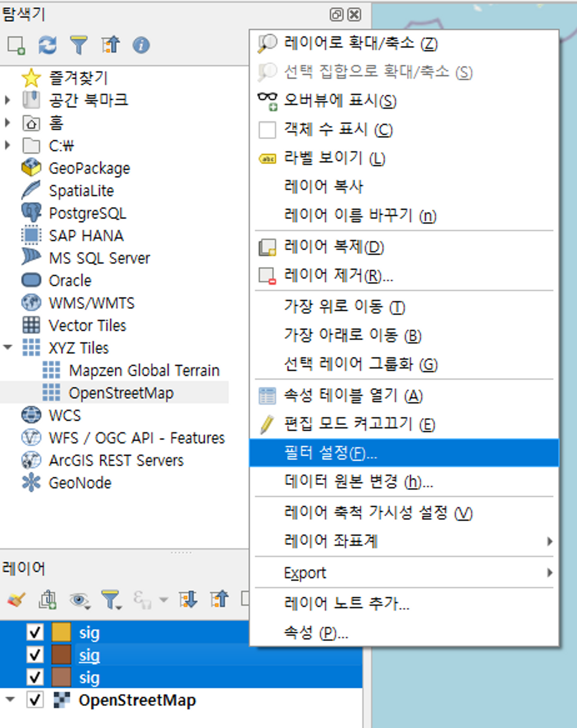Collapse the OpenStreetMap layer in layers panel
577x728 pixels.
pyautogui.click(x=10, y=699)
